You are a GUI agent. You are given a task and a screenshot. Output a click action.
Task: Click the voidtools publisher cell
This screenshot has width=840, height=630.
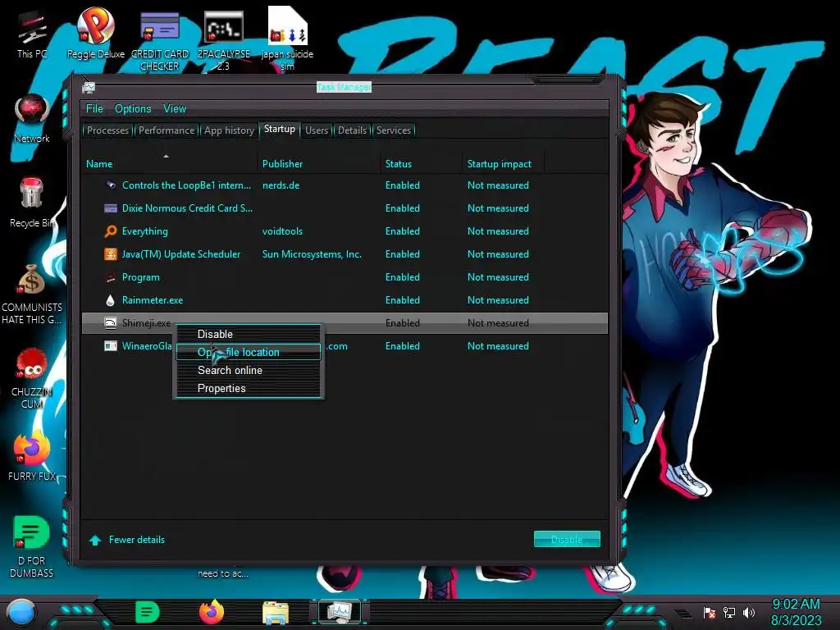(x=282, y=231)
